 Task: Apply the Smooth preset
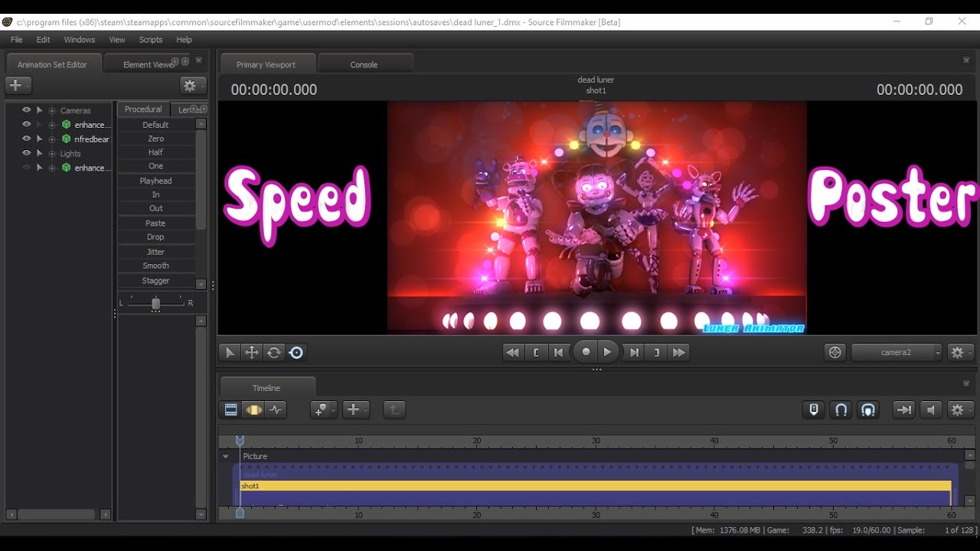(x=156, y=266)
